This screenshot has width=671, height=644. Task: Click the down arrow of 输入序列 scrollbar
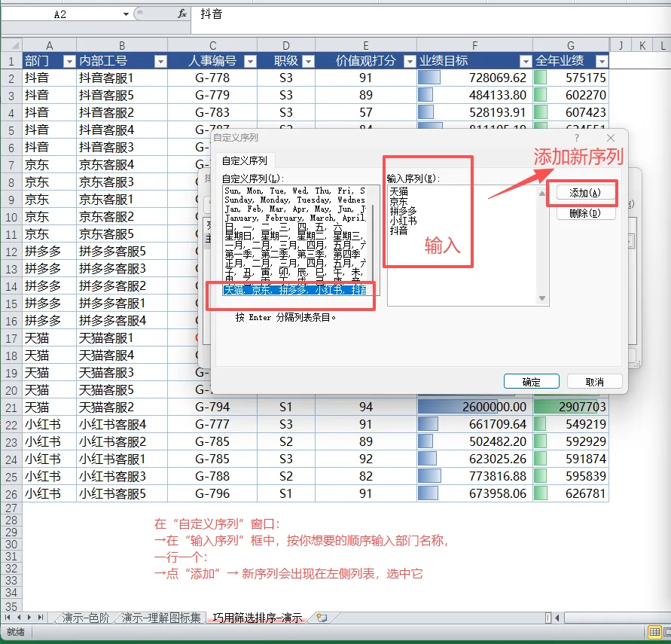[x=542, y=298]
